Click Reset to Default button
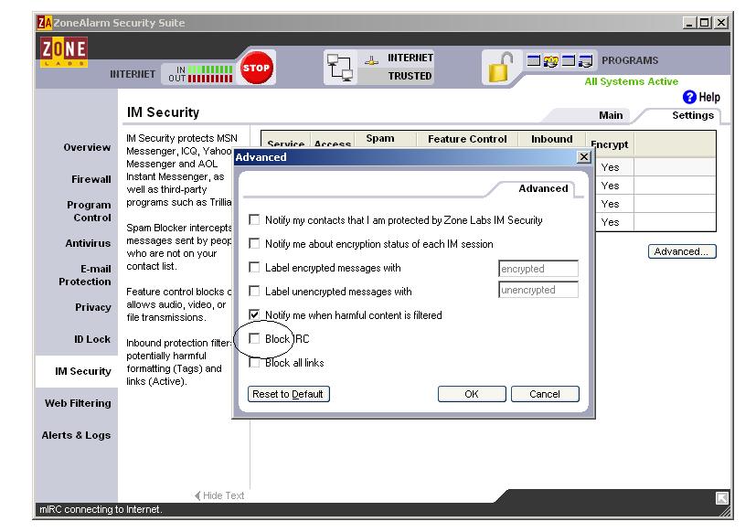The image size is (756, 532). (x=288, y=394)
